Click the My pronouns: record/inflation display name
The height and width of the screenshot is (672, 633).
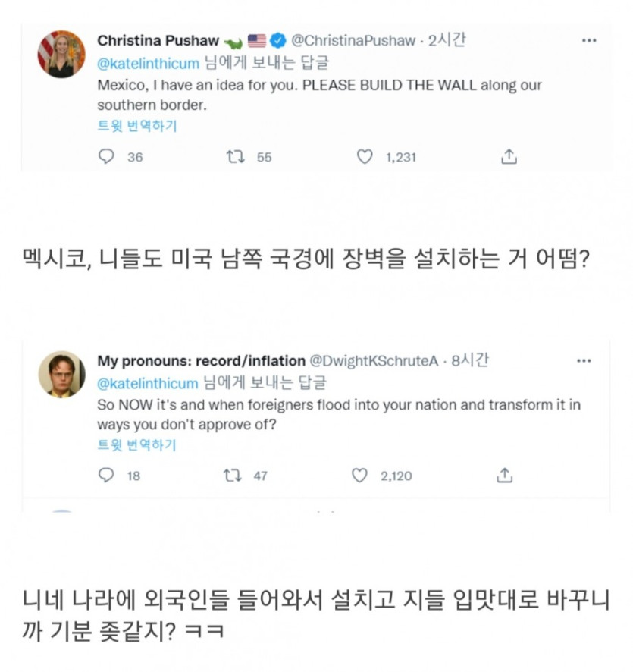click(201, 361)
